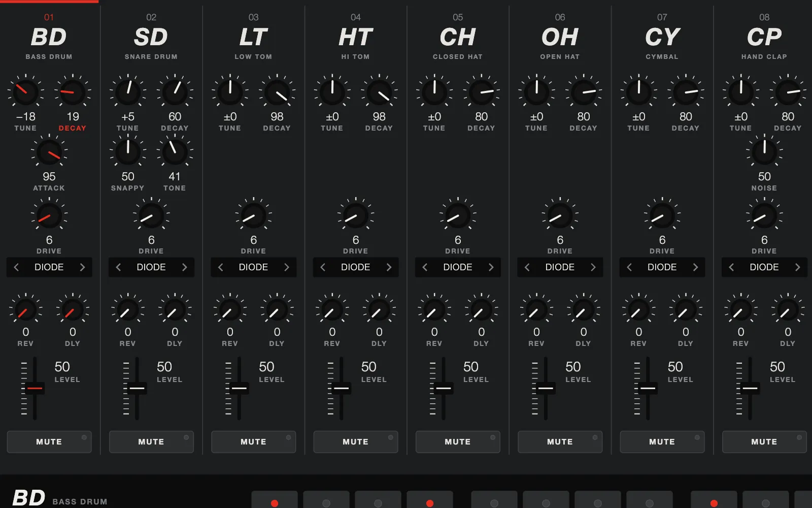The width and height of the screenshot is (812, 508).
Task: Select the CP channel header
Action: (x=764, y=37)
